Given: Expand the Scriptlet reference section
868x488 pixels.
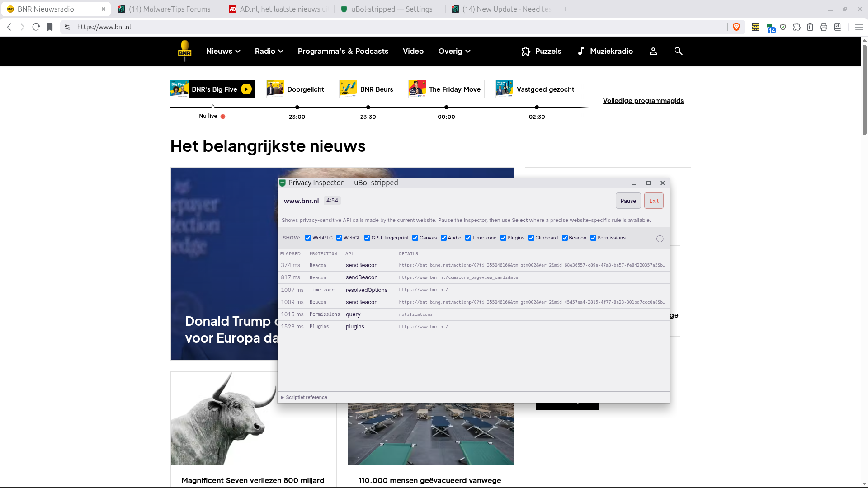Looking at the screenshot, I should tap(304, 398).
